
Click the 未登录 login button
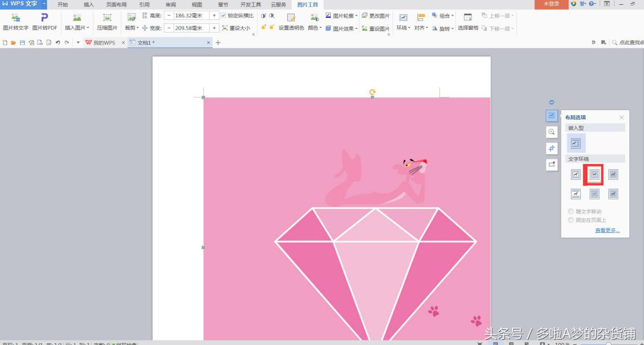(551, 4)
